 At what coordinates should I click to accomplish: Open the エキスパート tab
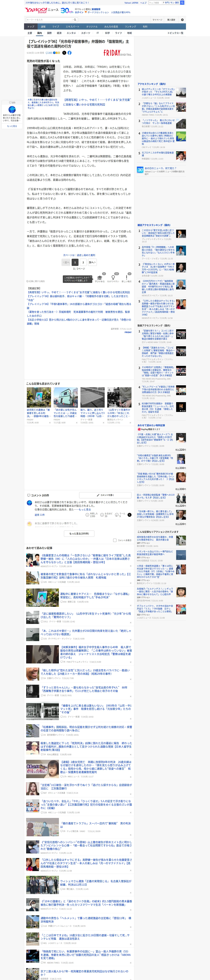[x=72, y=27]
